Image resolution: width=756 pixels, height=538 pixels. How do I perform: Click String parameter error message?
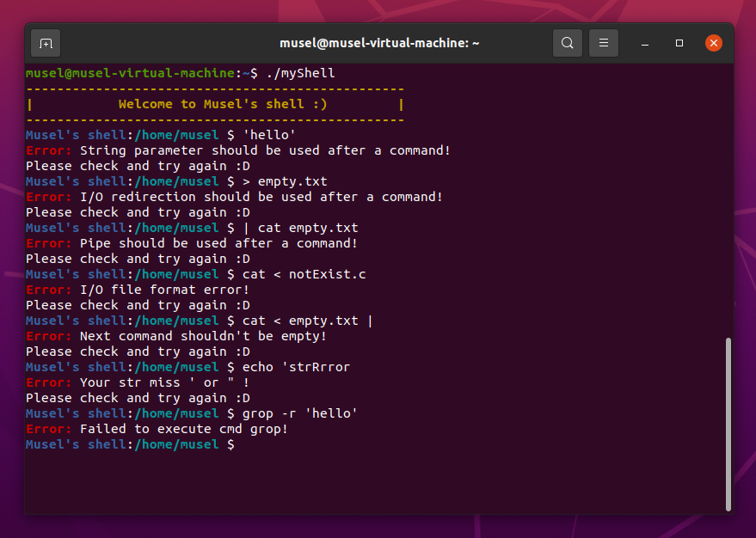point(238,150)
